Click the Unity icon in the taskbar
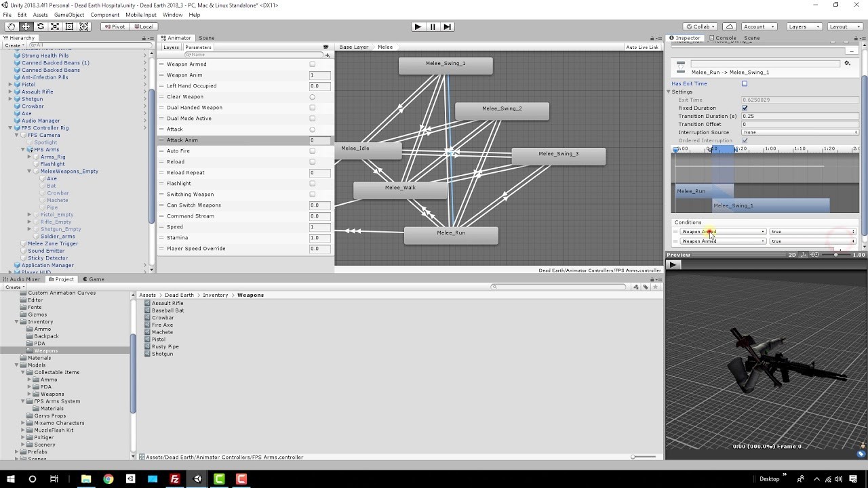This screenshot has width=868, height=488. click(197, 479)
